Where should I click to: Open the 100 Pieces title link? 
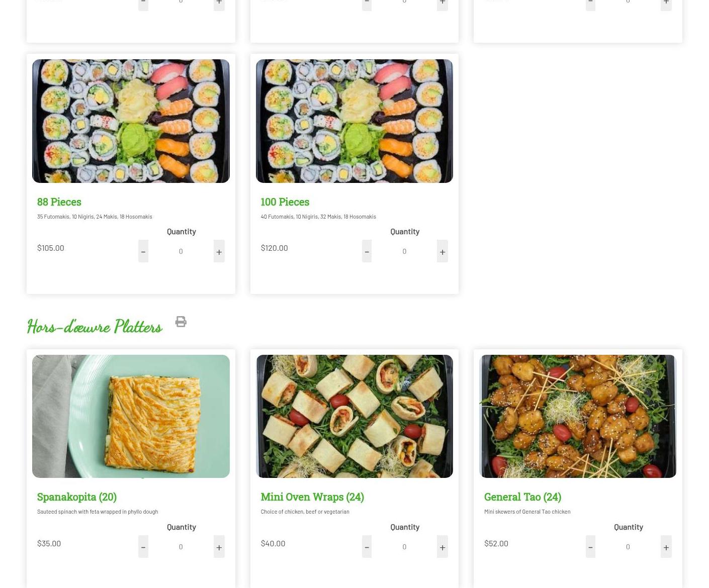click(285, 202)
